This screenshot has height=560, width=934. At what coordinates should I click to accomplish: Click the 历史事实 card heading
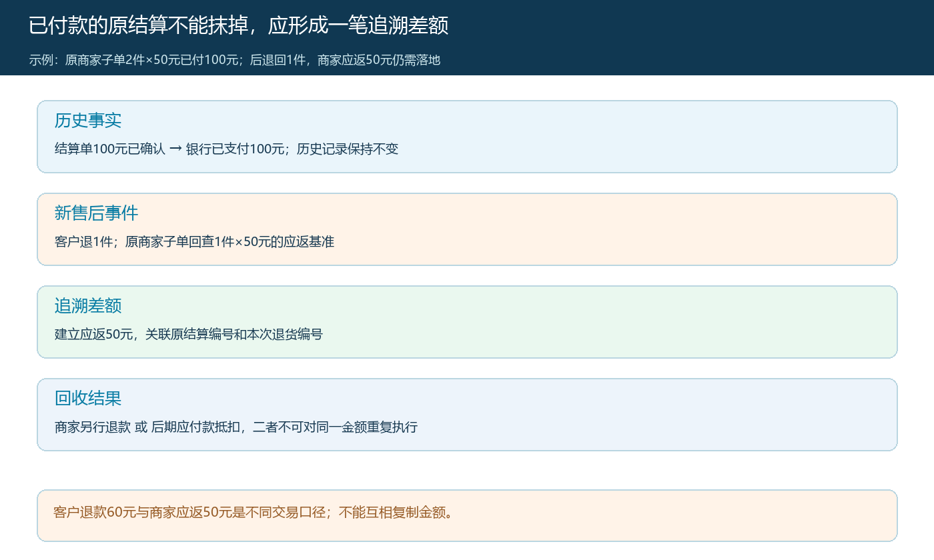[88, 121]
